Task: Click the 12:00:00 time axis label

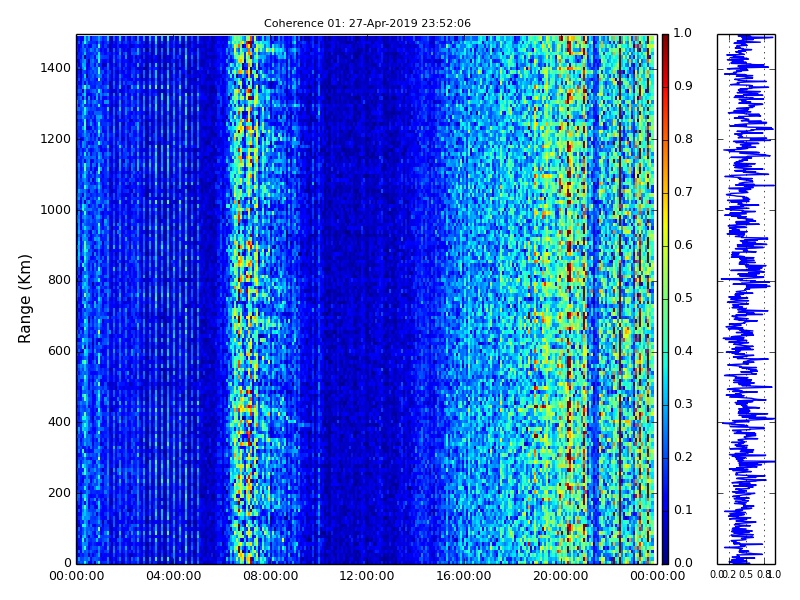Action: pyautogui.click(x=367, y=577)
